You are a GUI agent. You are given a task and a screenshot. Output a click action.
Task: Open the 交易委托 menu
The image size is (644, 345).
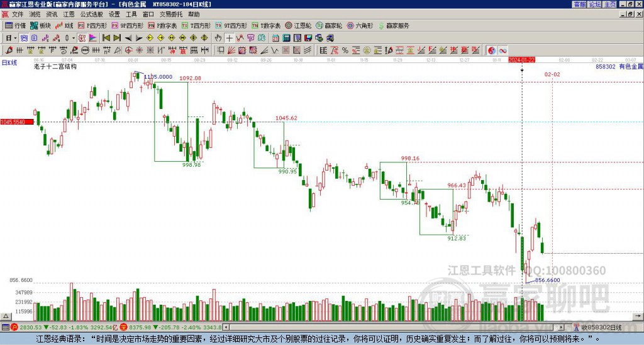(171, 14)
